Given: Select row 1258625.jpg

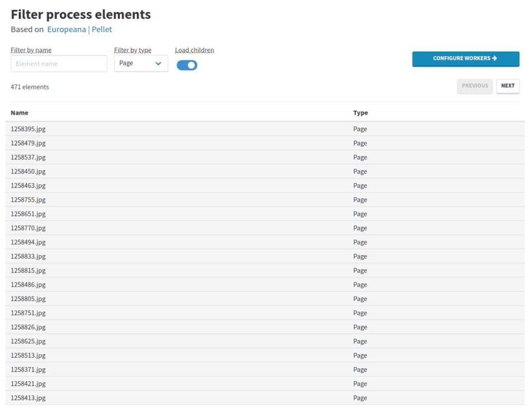Looking at the screenshot, I should (x=265, y=341).
